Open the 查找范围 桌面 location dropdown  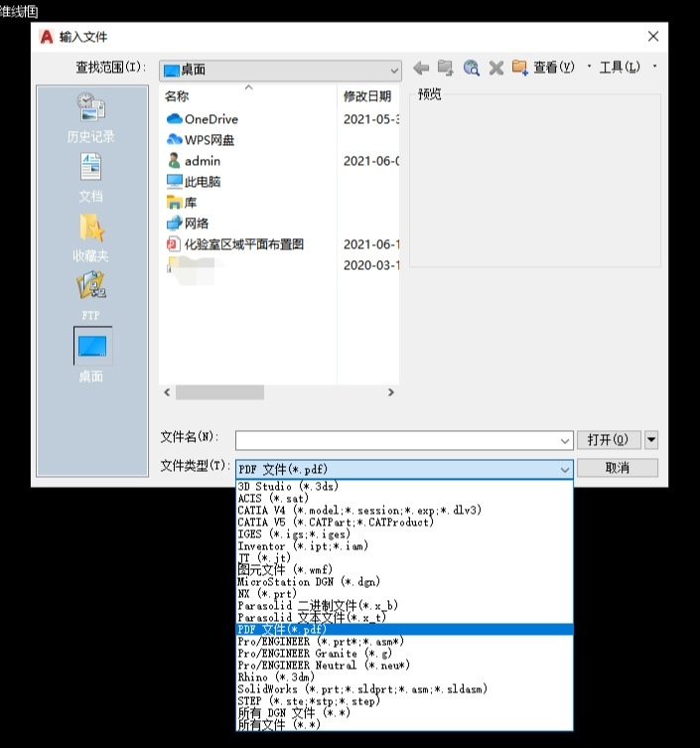(x=280, y=71)
